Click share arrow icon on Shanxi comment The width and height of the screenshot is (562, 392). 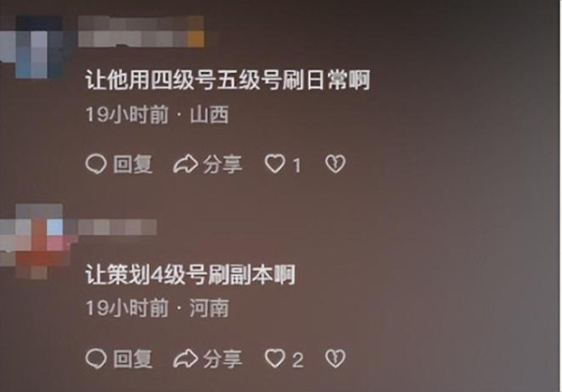tap(185, 165)
